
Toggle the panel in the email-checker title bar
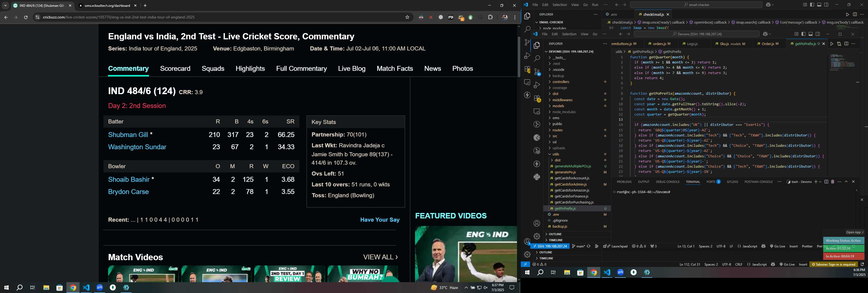point(819,5)
